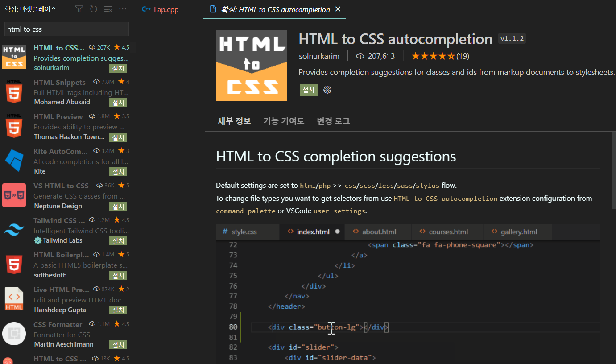Install the HTML Preview extension

tap(118, 137)
